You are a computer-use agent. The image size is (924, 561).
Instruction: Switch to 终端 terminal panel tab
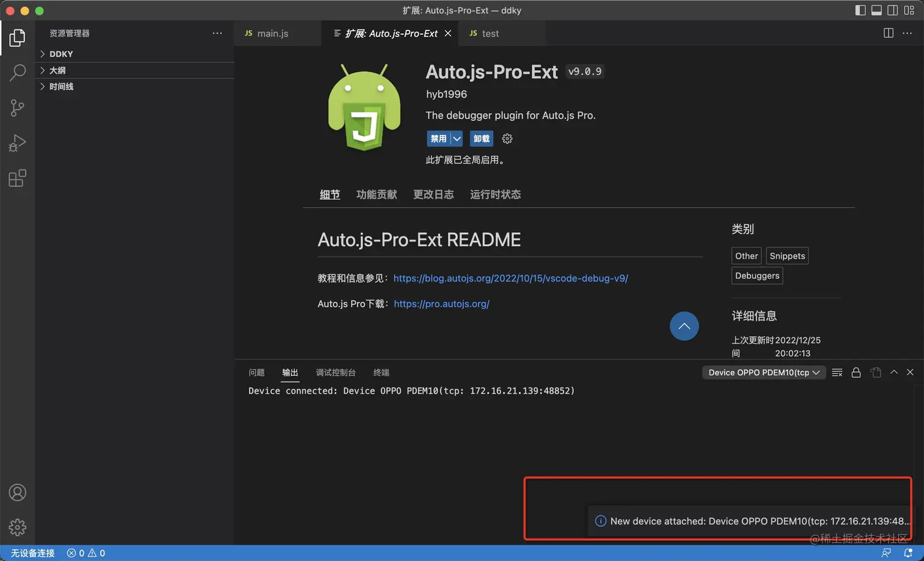[x=381, y=372]
